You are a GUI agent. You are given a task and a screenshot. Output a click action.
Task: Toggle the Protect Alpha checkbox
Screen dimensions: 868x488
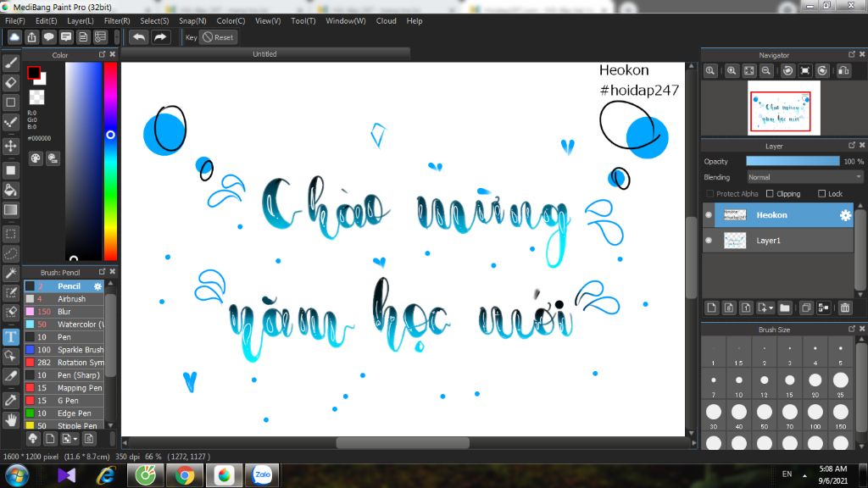709,194
